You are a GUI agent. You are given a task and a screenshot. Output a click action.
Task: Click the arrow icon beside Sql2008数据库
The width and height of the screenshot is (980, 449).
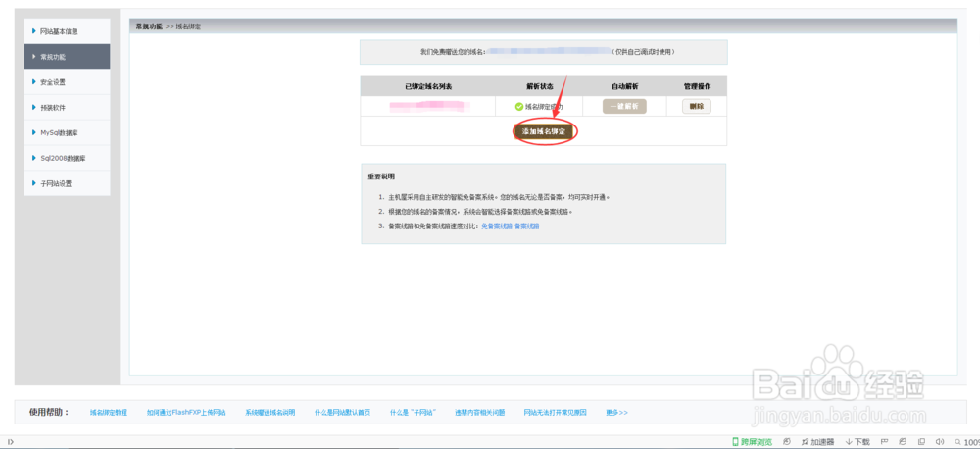coord(33,158)
